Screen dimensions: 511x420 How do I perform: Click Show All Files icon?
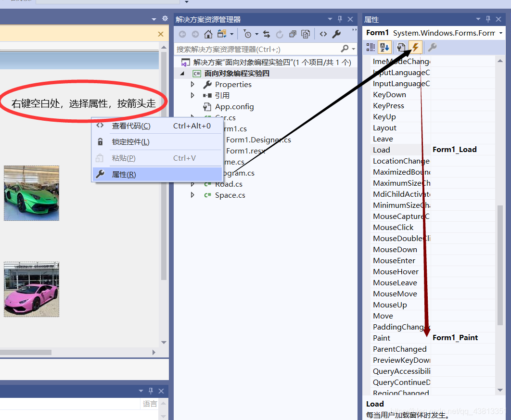(306, 34)
